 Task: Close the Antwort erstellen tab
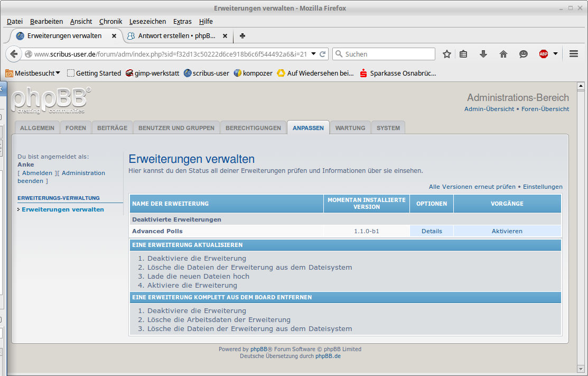point(225,36)
